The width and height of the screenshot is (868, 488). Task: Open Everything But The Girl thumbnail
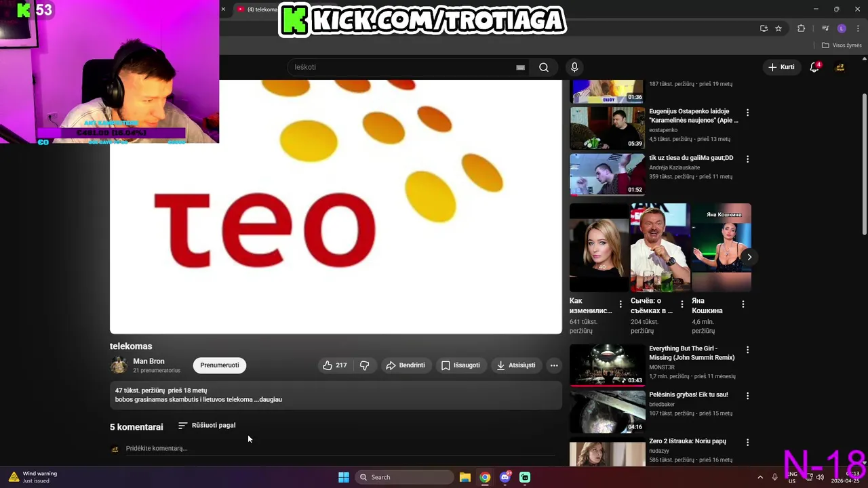click(x=607, y=365)
